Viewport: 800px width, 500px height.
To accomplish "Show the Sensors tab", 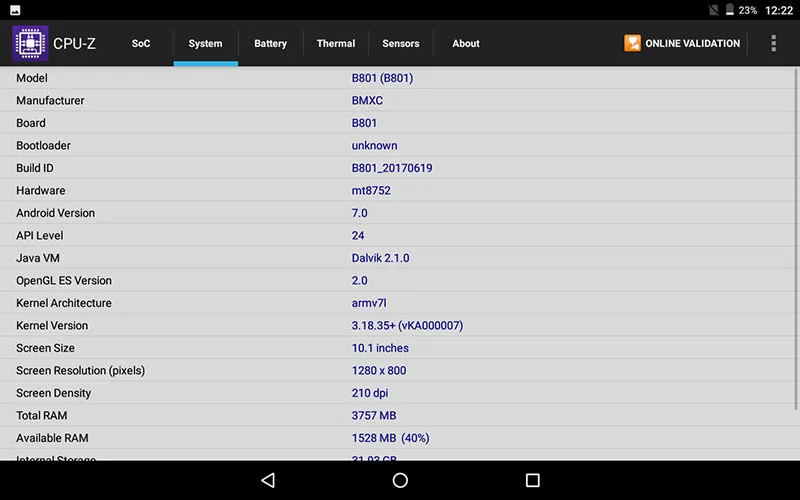I will click(401, 43).
